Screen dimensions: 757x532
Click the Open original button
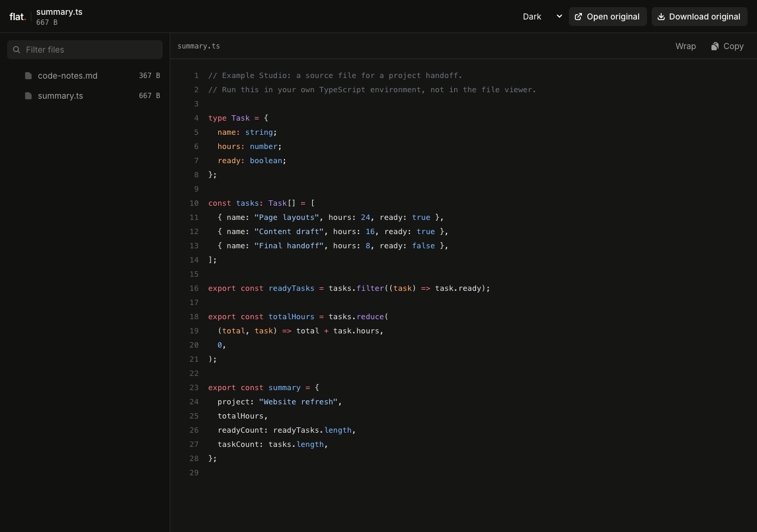[x=608, y=17]
